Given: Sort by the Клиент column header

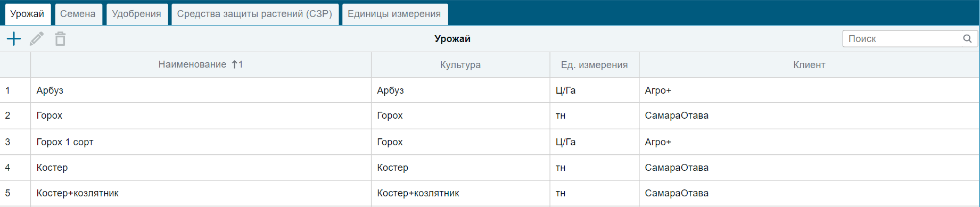Looking at the screenshot, I should 809,65.
